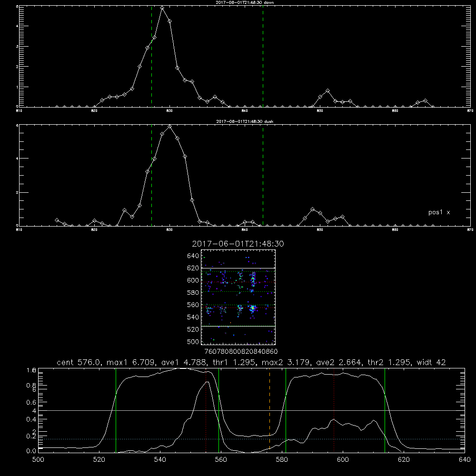Click 'ave2 2.664' in the statistics line
The image size is (476, 476).
pos(339,362)
